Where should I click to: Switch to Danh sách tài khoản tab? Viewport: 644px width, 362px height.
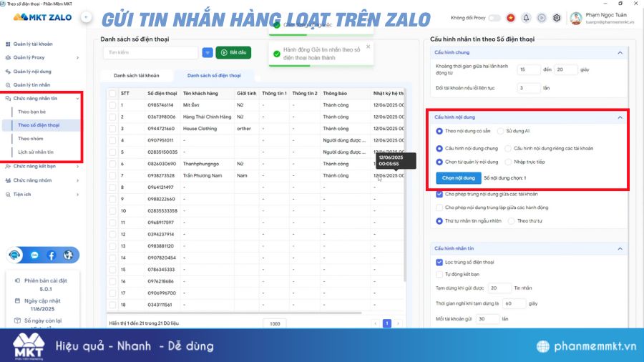click(137, 76)
